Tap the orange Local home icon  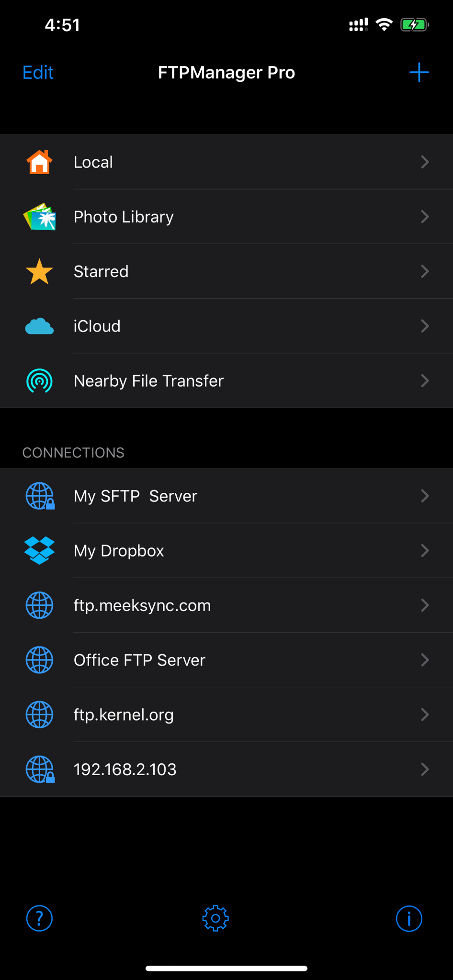pos(39,162)
